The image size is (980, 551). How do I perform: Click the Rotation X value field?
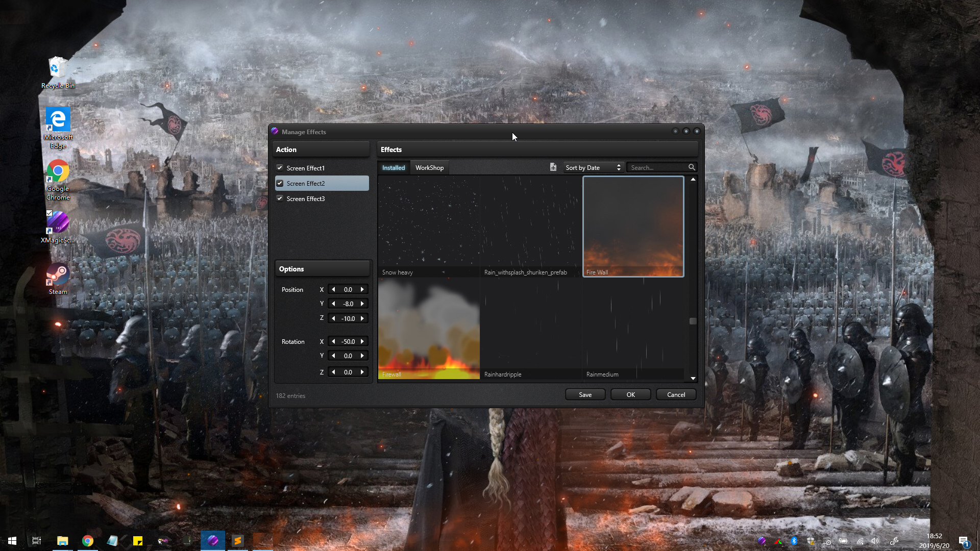[348, 341]
